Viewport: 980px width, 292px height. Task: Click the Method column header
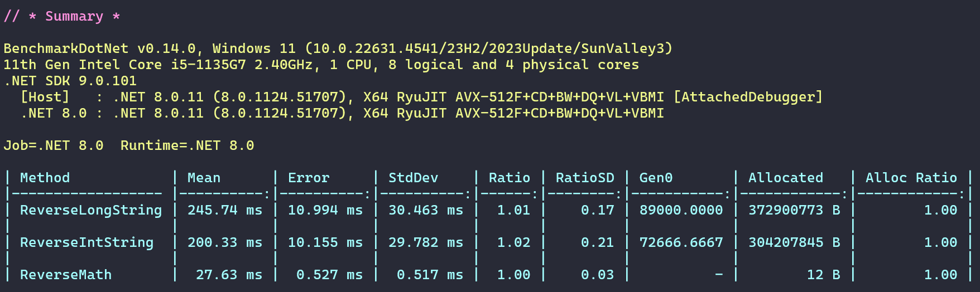(45, 178)
